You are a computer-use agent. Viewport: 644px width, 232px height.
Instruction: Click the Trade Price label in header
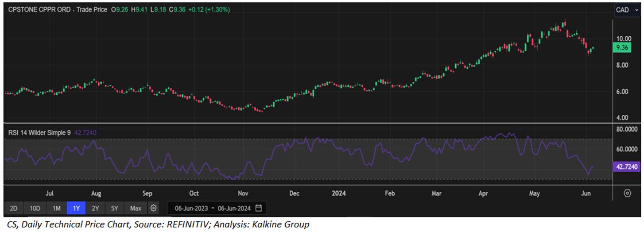(93, 9)
